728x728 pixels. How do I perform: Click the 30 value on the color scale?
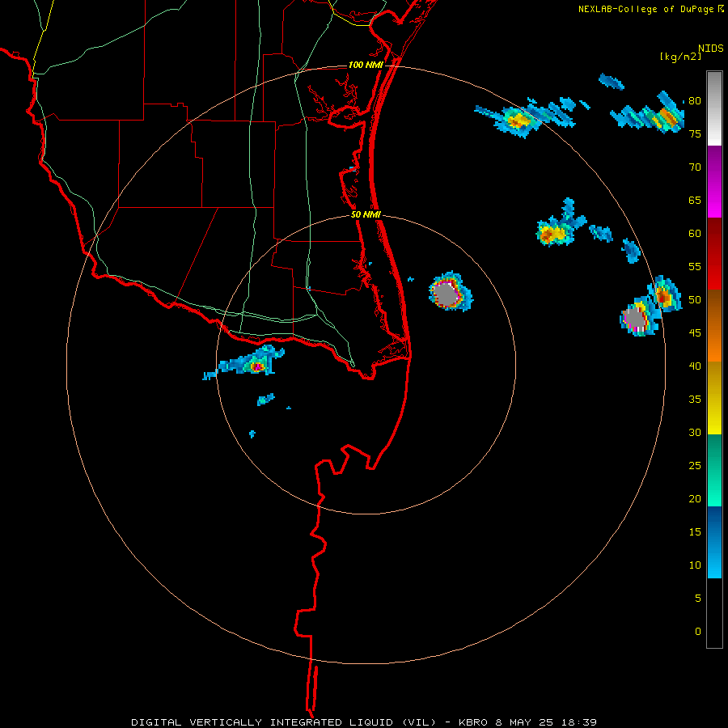695,432
